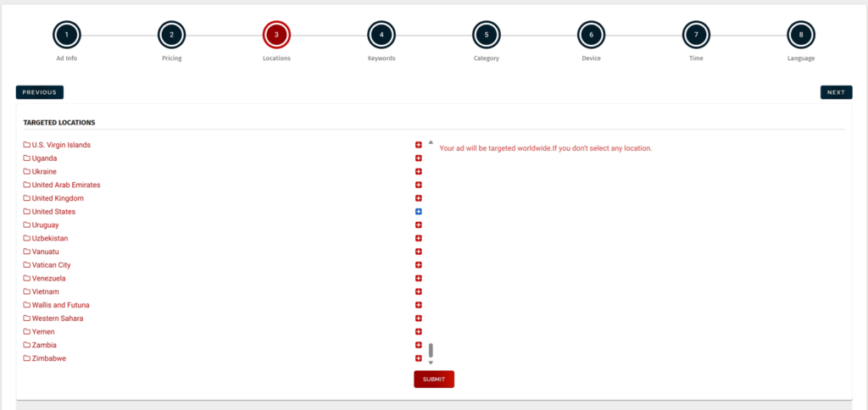
Task: Click plus icon for United Arab Emirates
Action: tap(418, 185)
